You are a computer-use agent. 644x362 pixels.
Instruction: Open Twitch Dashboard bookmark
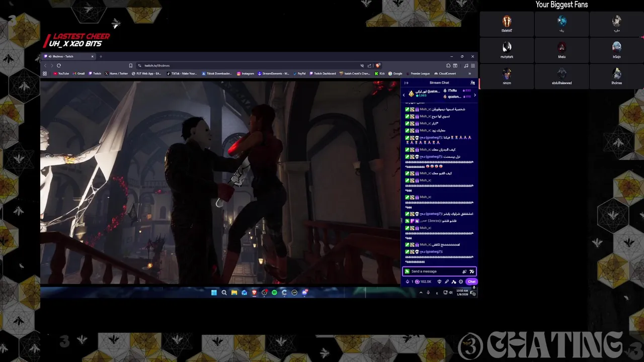pos(323,73)
